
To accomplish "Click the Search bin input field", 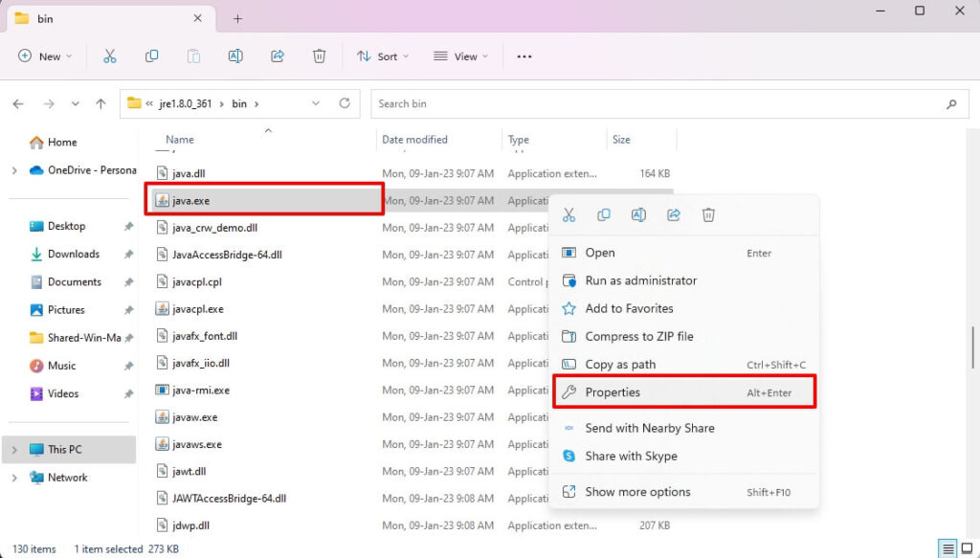I will coord(651,103).
